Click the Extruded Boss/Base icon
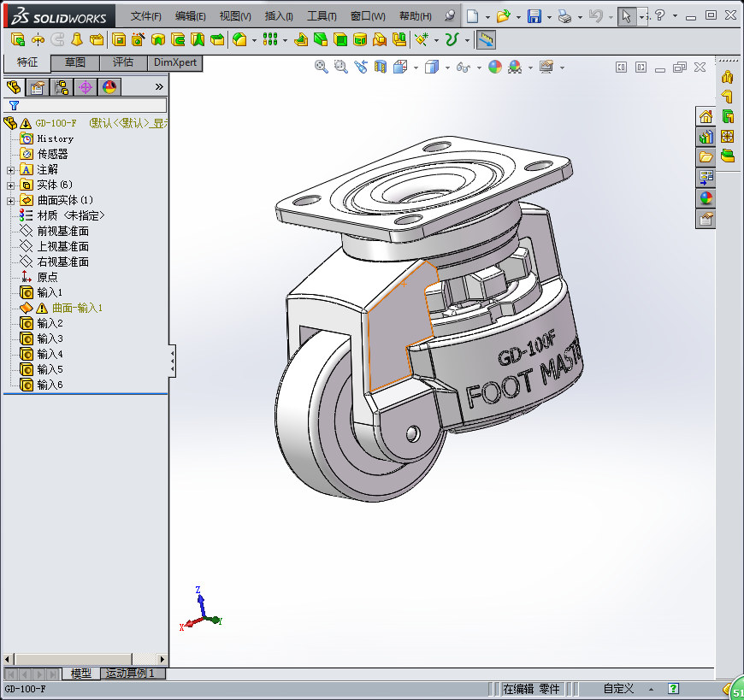Viewport: 744px width, 700px height. point(18,40)
